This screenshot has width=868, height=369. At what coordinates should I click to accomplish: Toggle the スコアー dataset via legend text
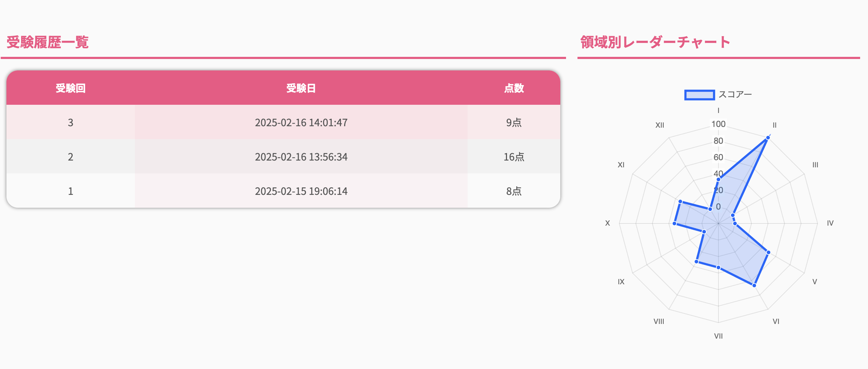pyautogui.click(x=735, y=95)
